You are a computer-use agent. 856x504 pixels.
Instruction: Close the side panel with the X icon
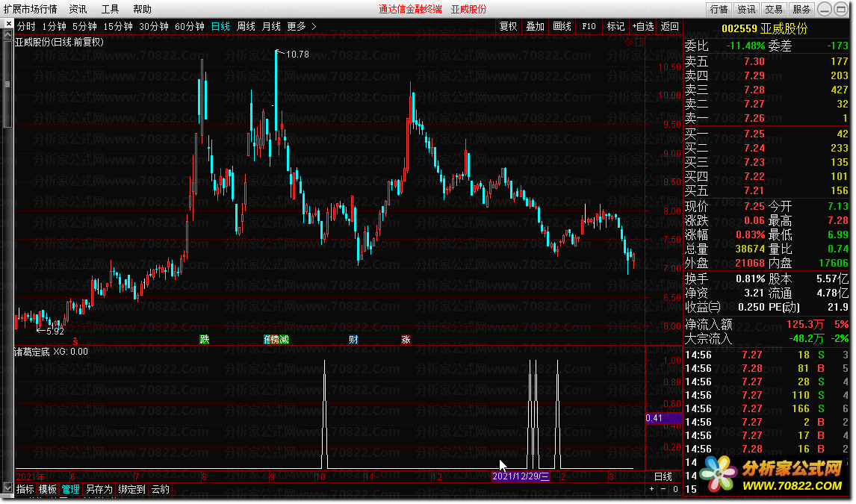click(8, 24)
